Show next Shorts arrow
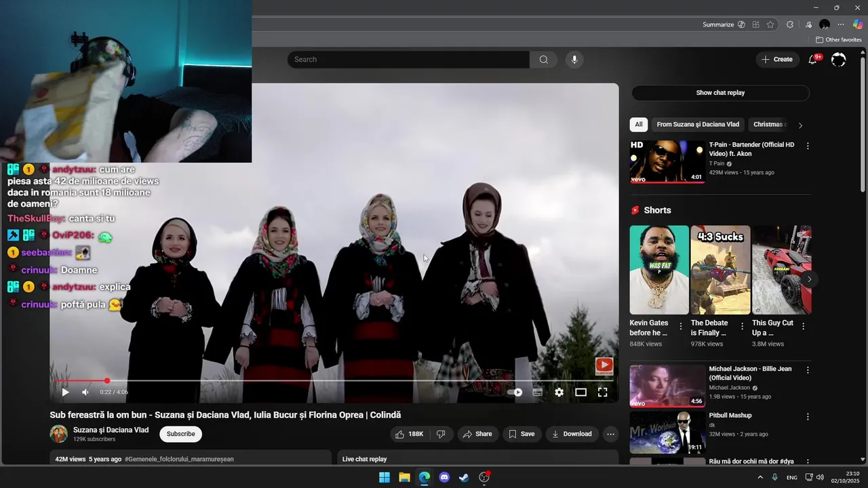The height and width of the screenshot is (488, 868). point(809,279)
